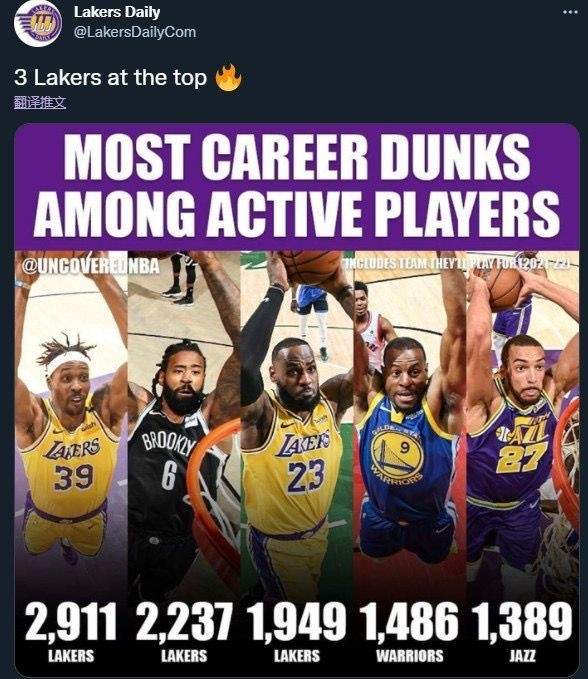The height and width of the screenshot is (679, 588).
Task: Open the three-dot more options menu
Action: click(570, 12)
